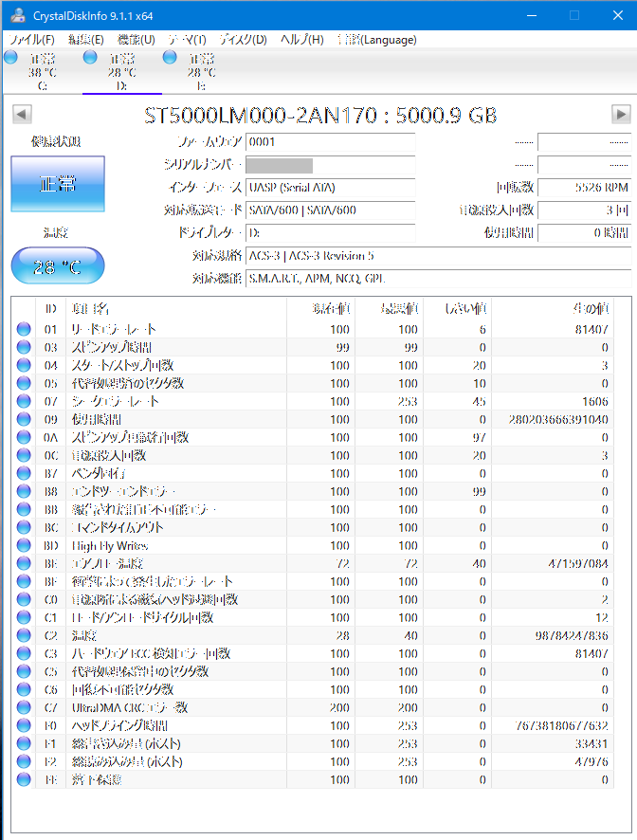
Task: Click status circle of UltraDMA CRC row
Action: (24, 707)
